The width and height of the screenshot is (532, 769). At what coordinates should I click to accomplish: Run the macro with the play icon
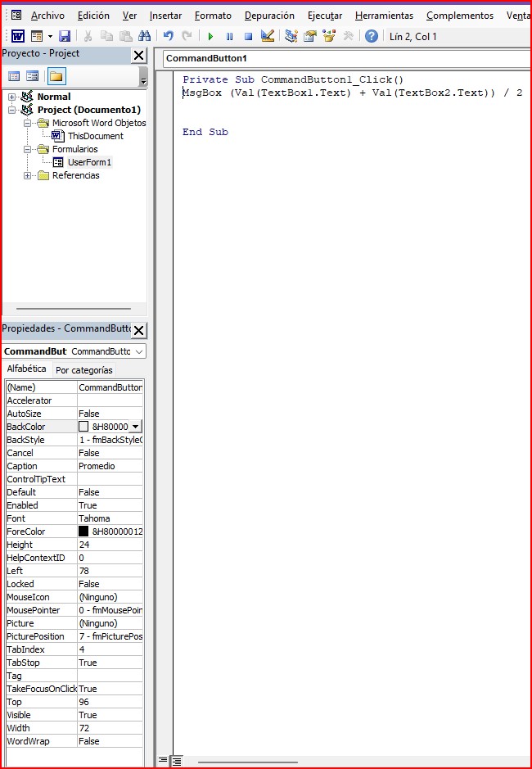(210, 36)
